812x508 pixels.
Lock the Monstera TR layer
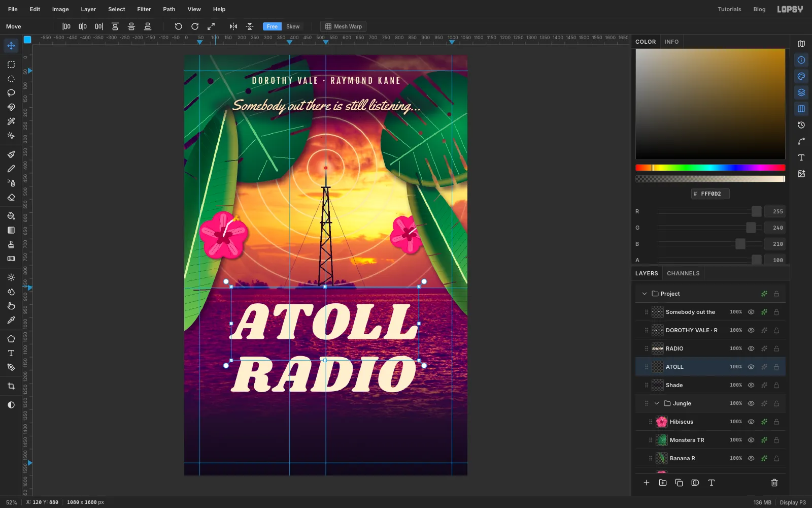click(776, 440)
